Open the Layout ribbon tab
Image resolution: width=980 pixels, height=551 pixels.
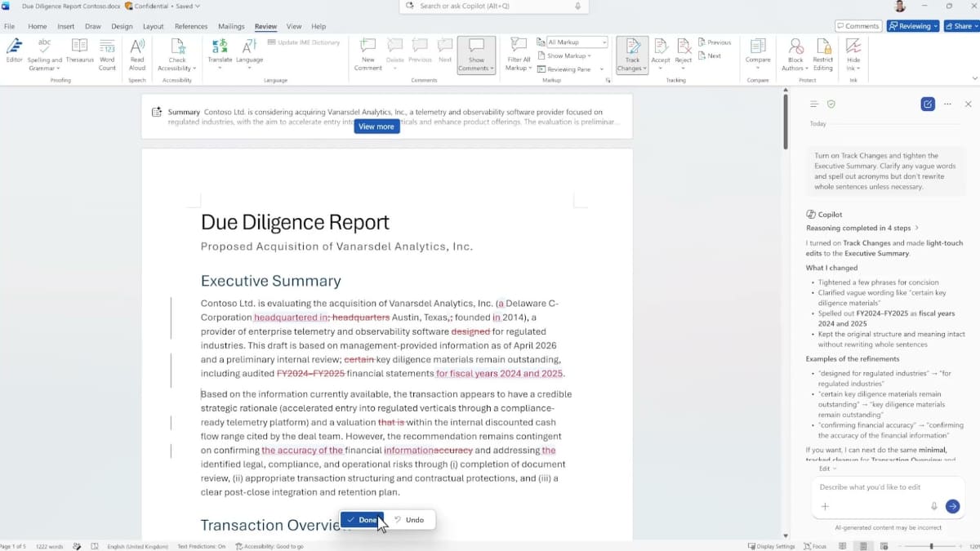[153, 26]
